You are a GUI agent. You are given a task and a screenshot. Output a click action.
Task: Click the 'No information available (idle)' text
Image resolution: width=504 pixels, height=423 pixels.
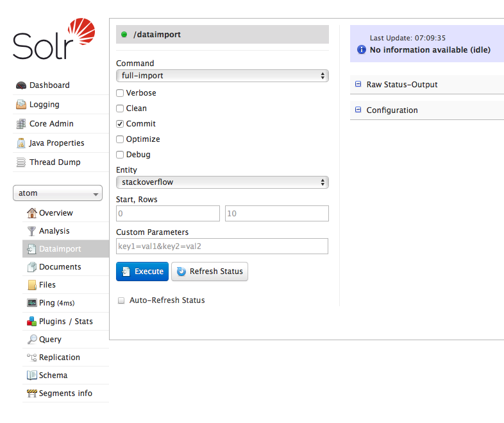(x=430, y=50)
